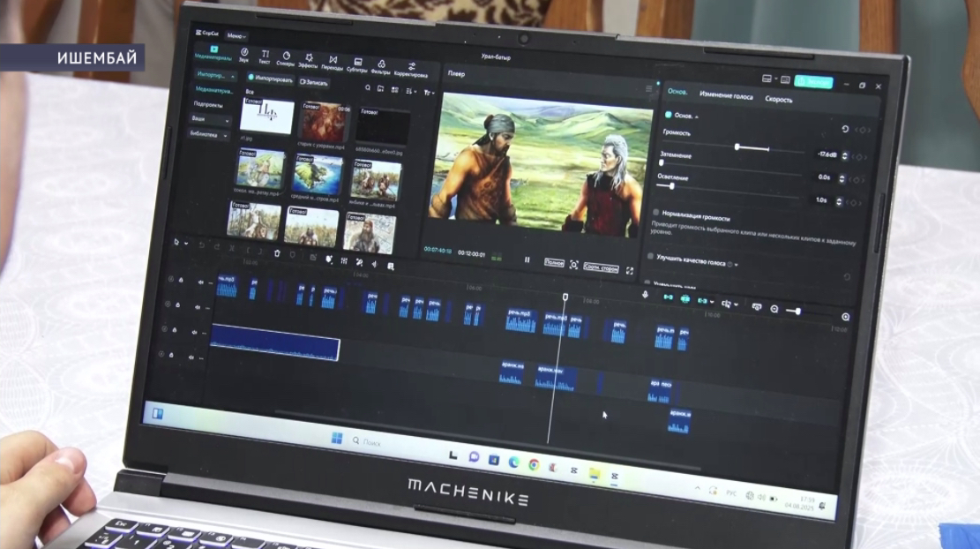The height and width of the screenshot is (549, 980).
Task: Click the new folder icon in media panel
Action: (x=381, y=89)
